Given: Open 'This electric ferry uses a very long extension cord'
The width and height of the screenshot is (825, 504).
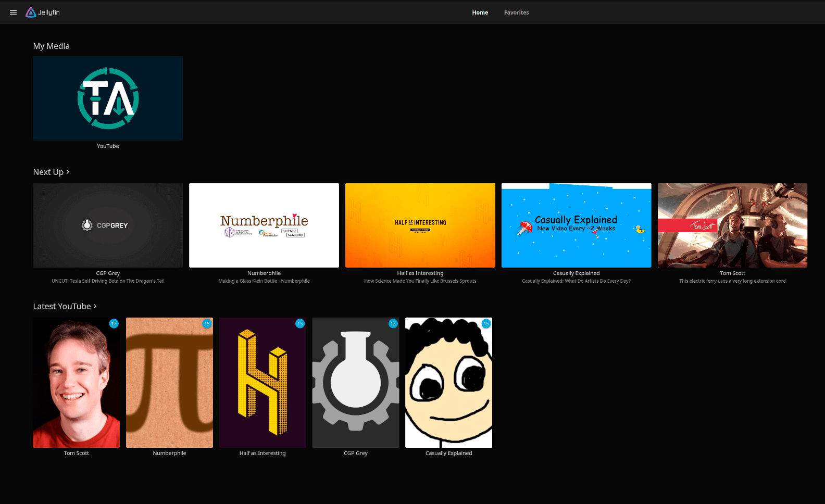Looking at the screenshot, I should pyautogui.click(x=732, y=281).
